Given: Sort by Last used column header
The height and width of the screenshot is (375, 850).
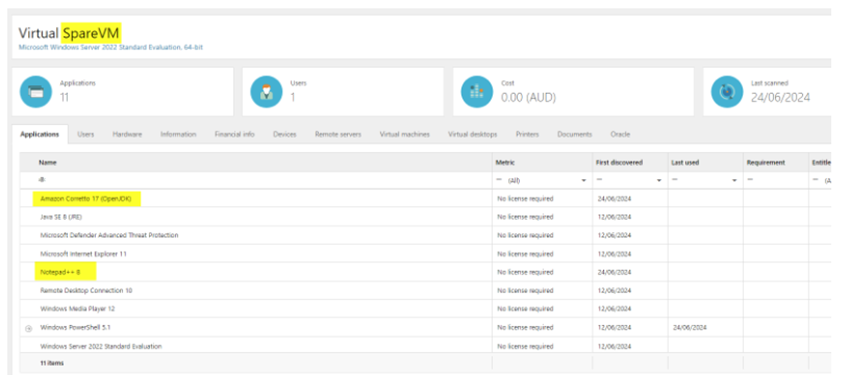Looking at the screenshot, I should 685,163.
